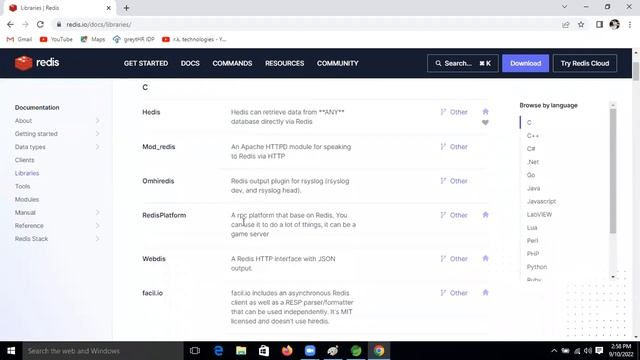Expand the Redis Stack sidebar section

(x=98, y=238)
